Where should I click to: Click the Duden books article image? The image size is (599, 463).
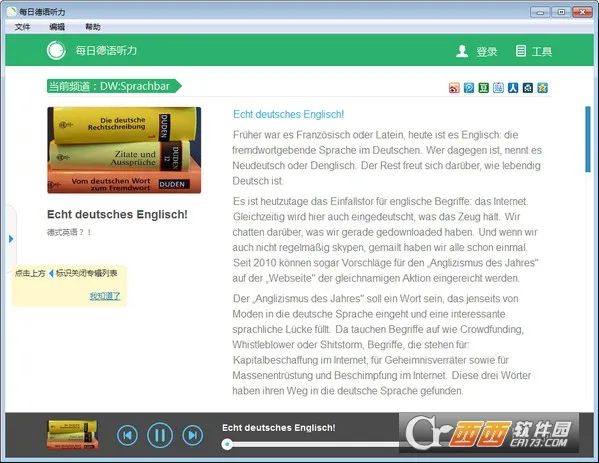click(124, 150)
